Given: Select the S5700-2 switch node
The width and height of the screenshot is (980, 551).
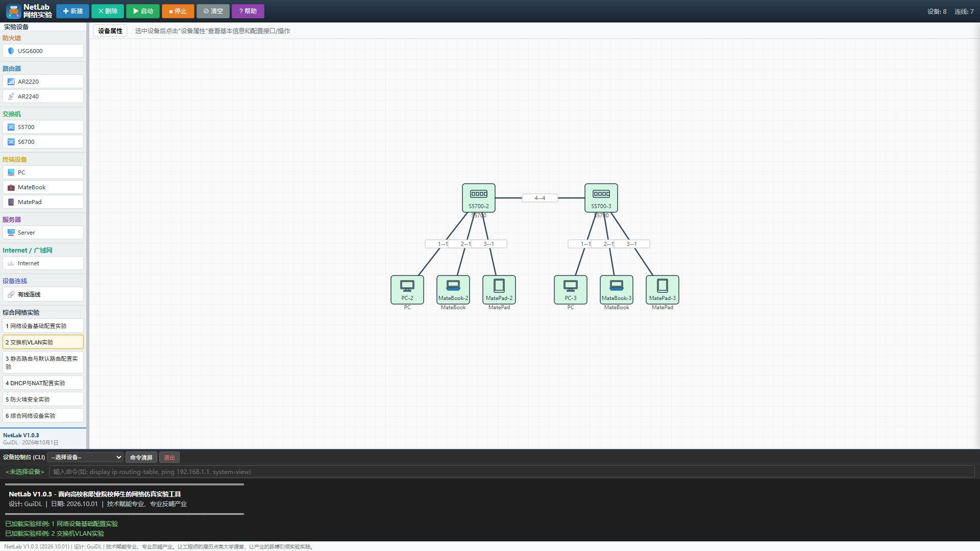Looking at the screenshot, I should (478, 198).
